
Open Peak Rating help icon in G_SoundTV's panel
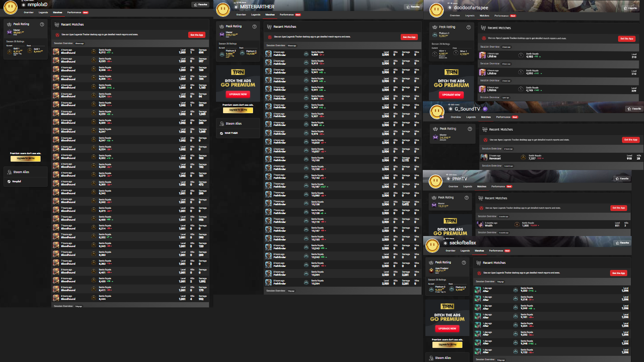click(470, 129)
